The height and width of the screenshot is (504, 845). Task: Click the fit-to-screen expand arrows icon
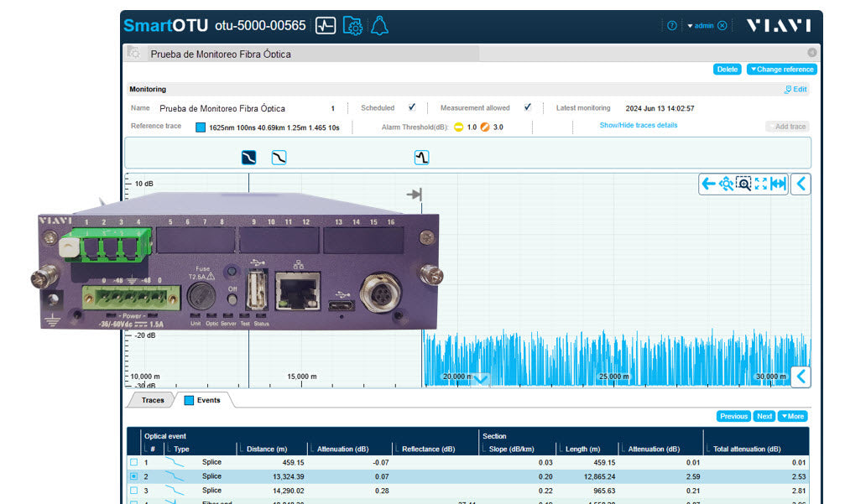[x=761, y=184]
